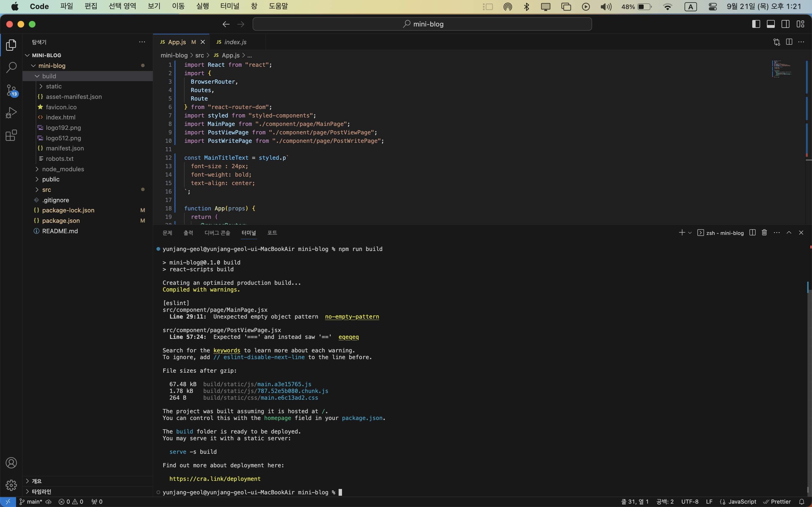The height and width of the screenshot is (507, 812).
Task: Open the Extensions view
Action: pos(11,135)
